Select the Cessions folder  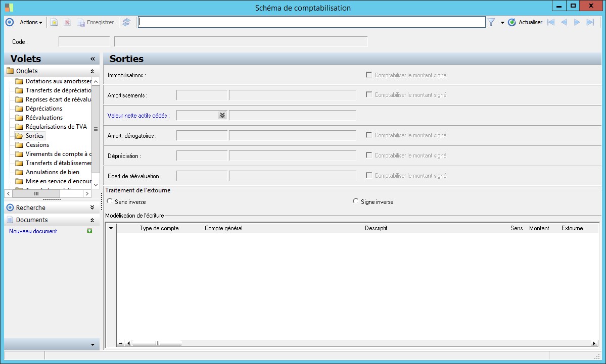tap(37, 145)
